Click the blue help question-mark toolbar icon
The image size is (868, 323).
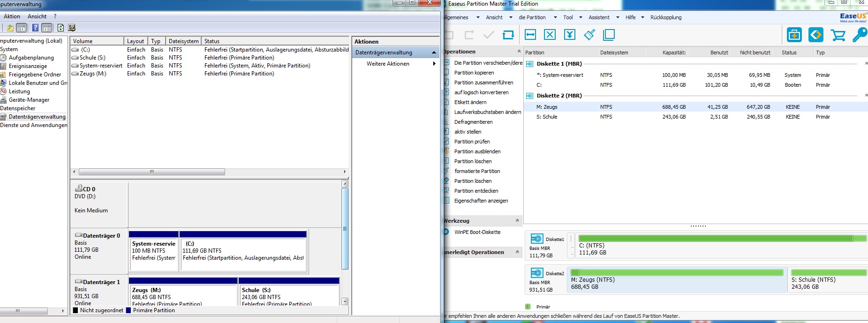[x=35, y=28]
